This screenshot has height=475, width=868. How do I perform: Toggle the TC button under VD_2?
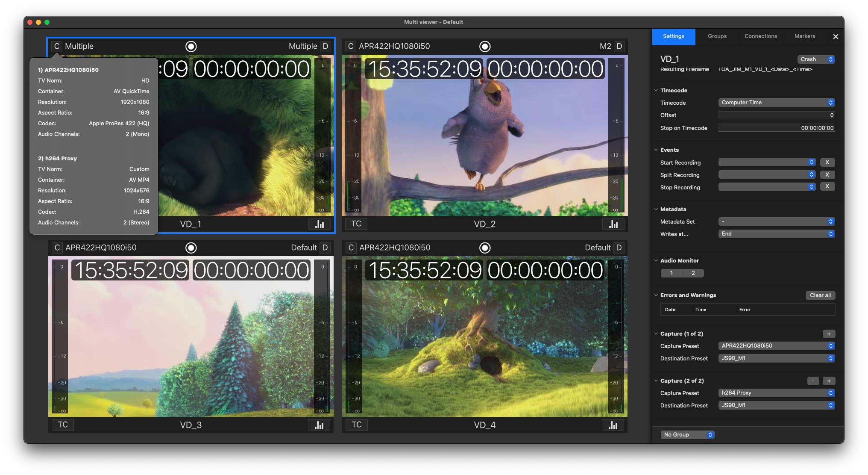tap(356, 224)
